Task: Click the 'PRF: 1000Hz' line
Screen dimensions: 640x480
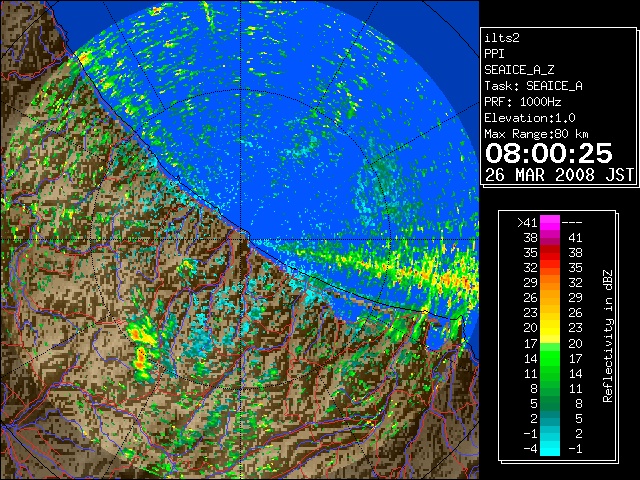Action: pyautogui.click(x=523, y=102)
